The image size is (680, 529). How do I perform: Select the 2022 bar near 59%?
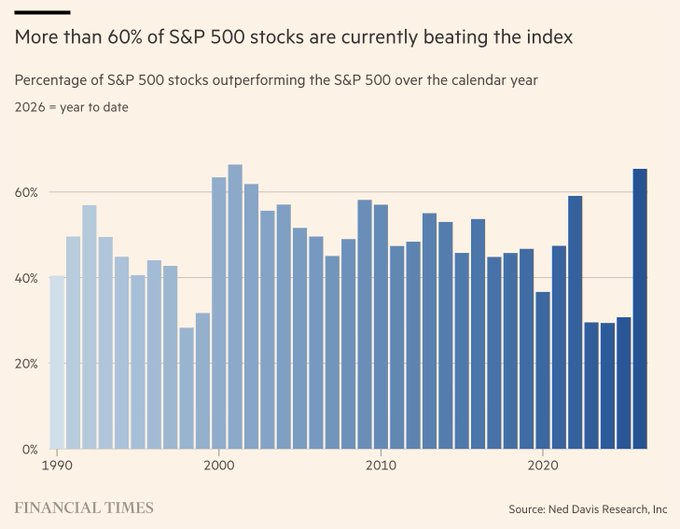coord(575,322)
